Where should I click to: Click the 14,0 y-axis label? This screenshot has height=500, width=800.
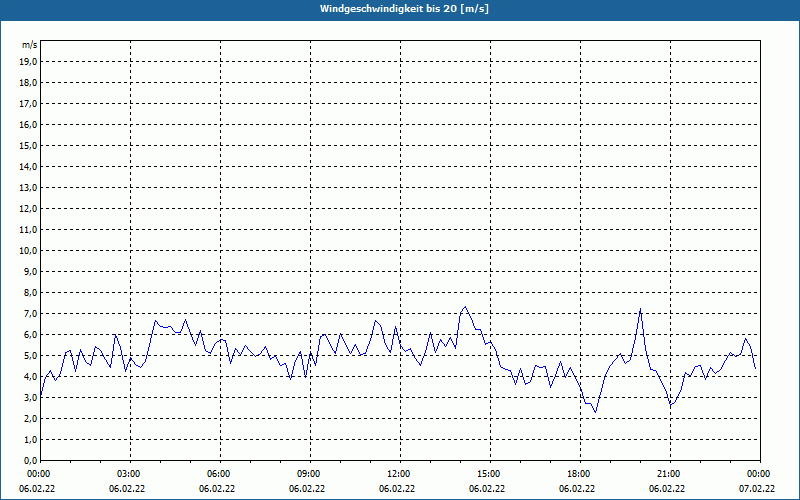[28, 167]
